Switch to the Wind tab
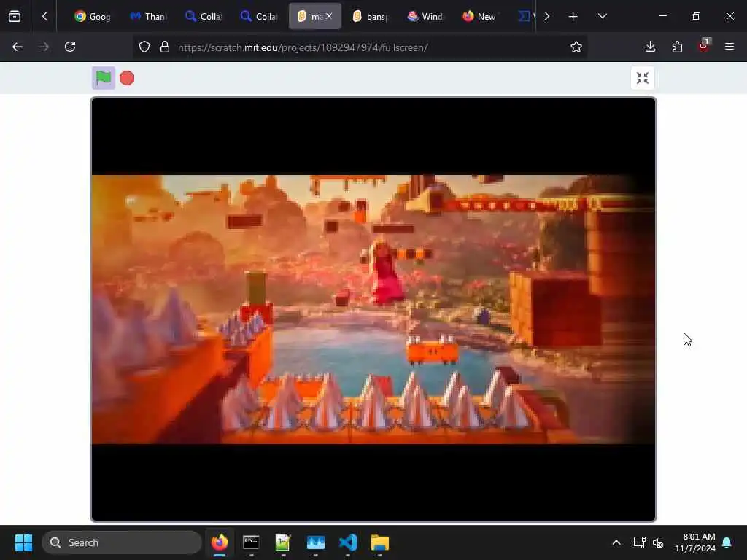 pyautogui.click(x=425, y=17)
